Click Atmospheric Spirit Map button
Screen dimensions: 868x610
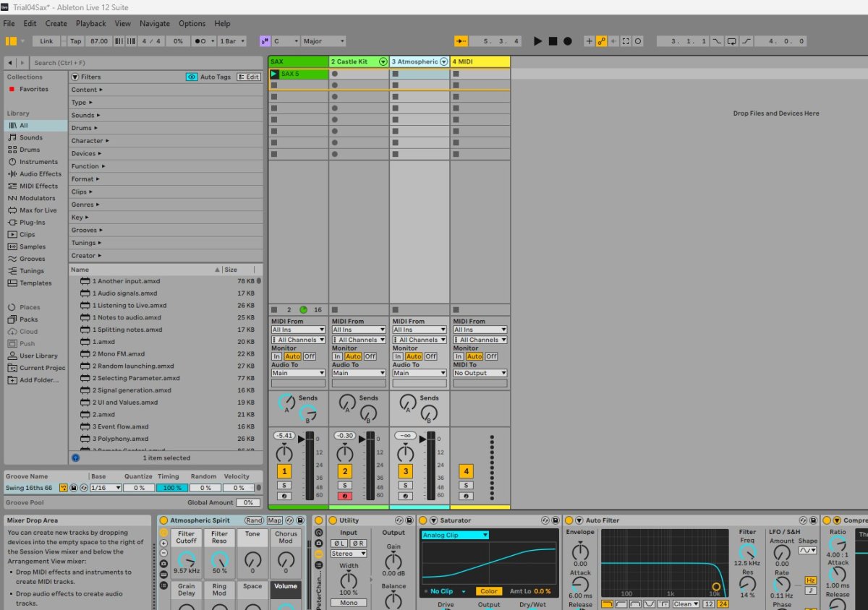click(x=275, y=520)
